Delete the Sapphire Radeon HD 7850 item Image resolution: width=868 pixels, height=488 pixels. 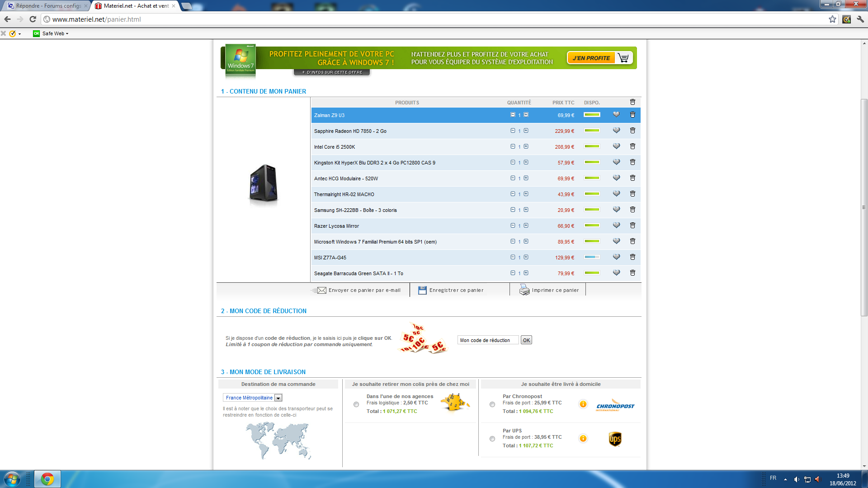(x=632, y=131)
